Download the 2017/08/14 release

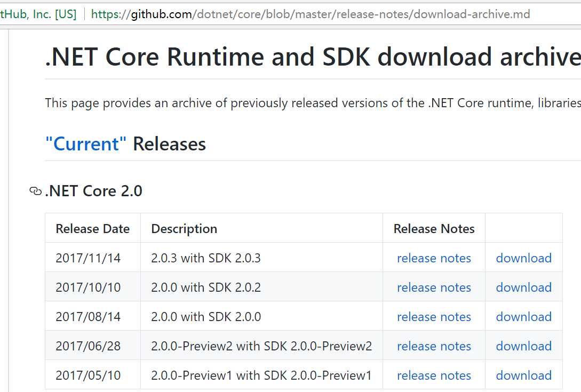[x=523, y=317]
